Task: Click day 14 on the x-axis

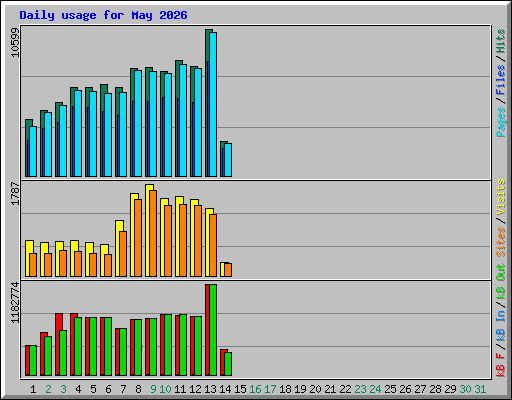Action: (x=225, y=389)
